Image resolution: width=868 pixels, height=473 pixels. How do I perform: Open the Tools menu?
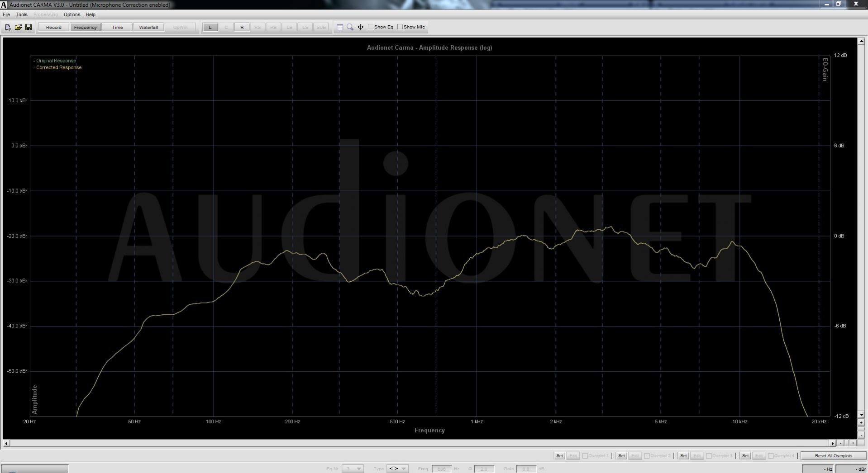[x=21, y=15]
